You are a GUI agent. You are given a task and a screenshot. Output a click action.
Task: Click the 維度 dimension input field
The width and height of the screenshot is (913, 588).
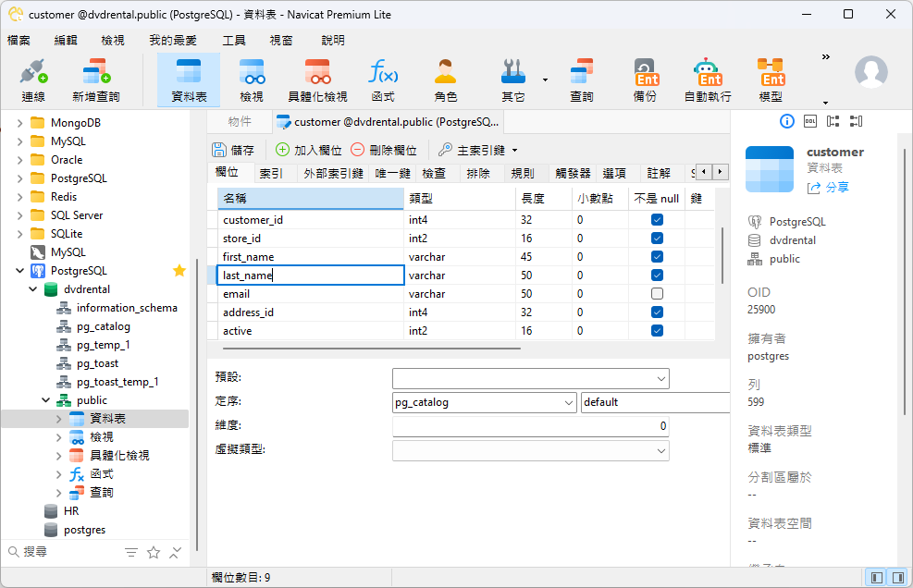click(530, 426)
